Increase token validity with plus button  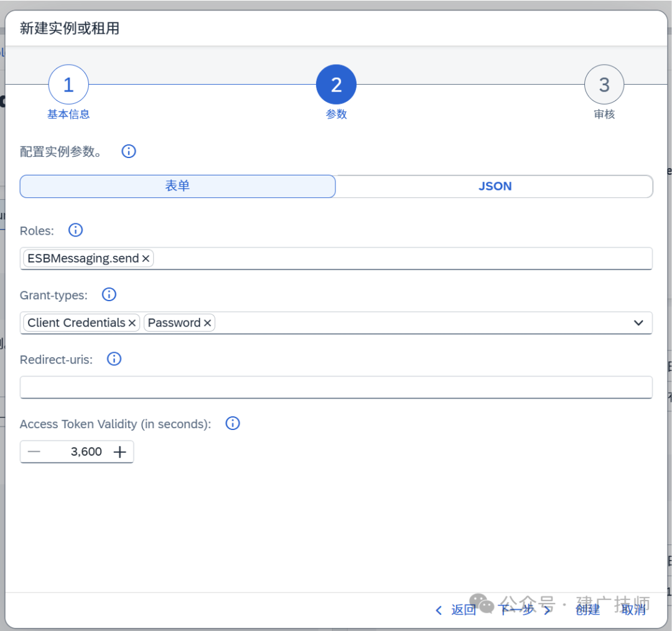click(120, 451)
